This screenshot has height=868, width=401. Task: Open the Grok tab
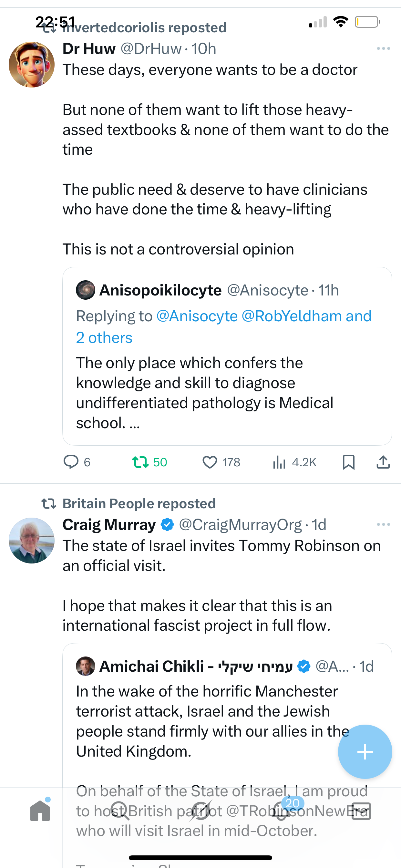tap(200, 811)
